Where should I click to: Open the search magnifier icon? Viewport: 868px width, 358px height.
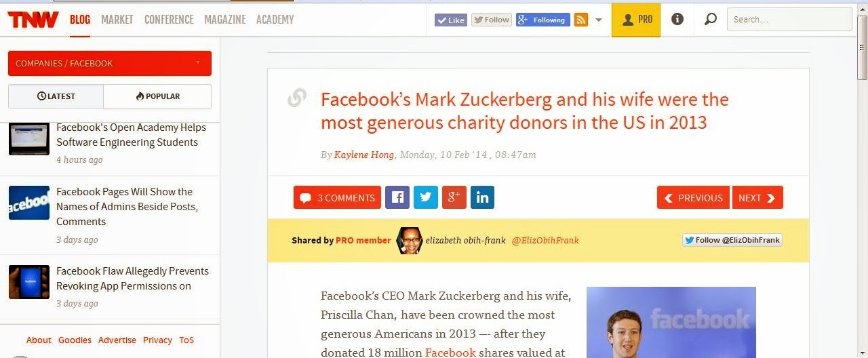(x=710, y=20)
